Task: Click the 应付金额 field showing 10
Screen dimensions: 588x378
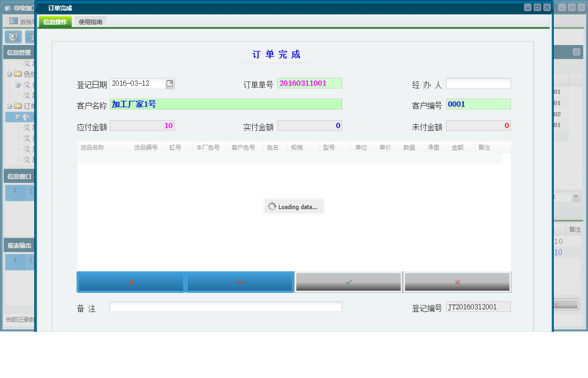Action: coord(142,125)
